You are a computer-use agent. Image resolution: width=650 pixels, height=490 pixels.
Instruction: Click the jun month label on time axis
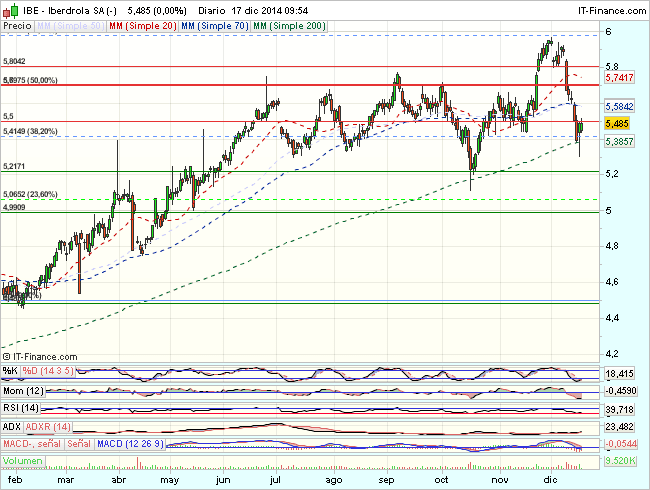(x=223, y=480)
